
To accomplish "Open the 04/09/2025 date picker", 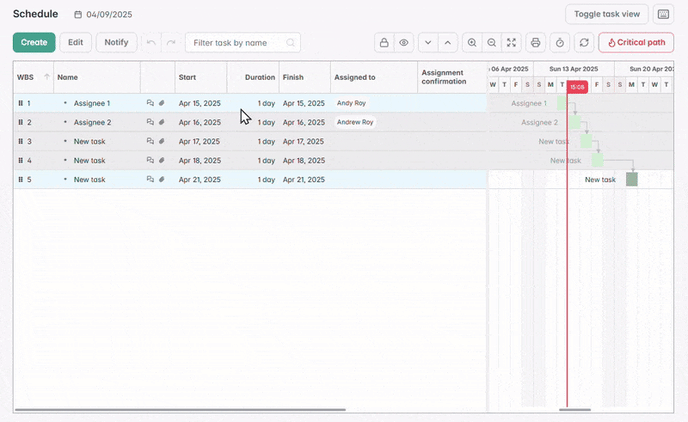I will point(103,14).
